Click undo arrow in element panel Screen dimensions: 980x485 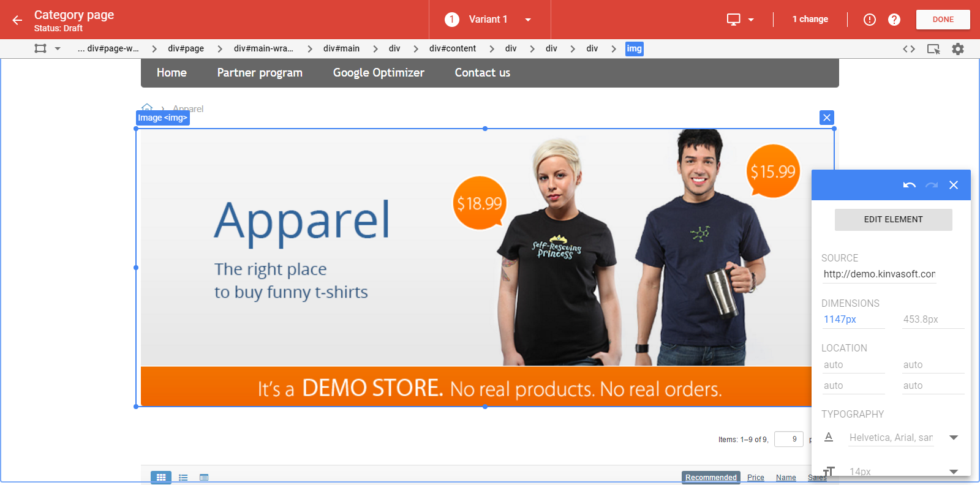tap(909, 185)
